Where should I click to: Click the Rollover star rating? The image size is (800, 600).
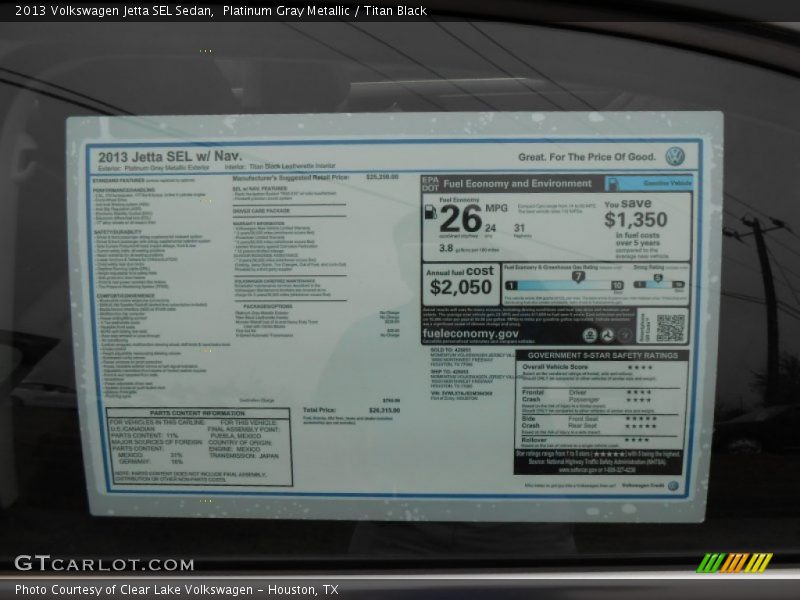tap(637, 440)
